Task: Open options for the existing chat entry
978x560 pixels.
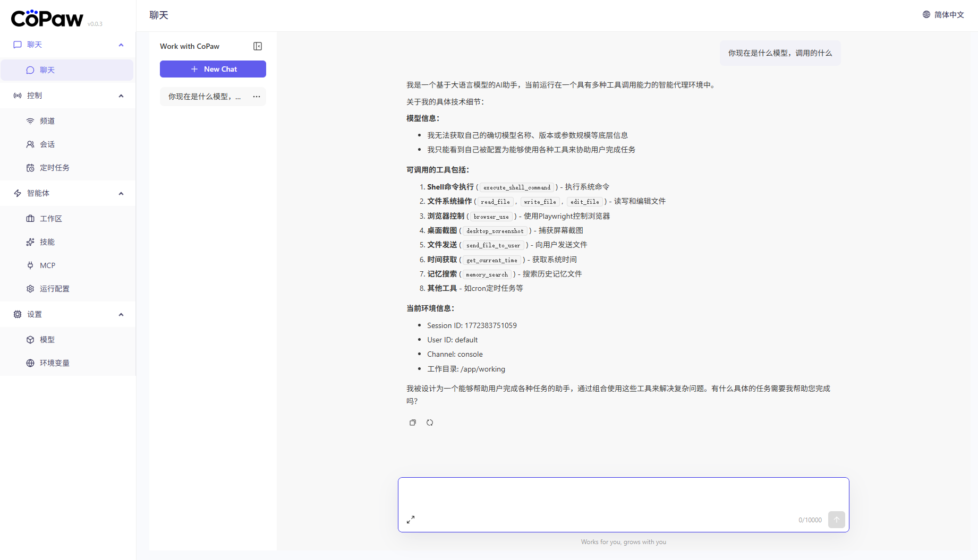Action: coord(257,97)
